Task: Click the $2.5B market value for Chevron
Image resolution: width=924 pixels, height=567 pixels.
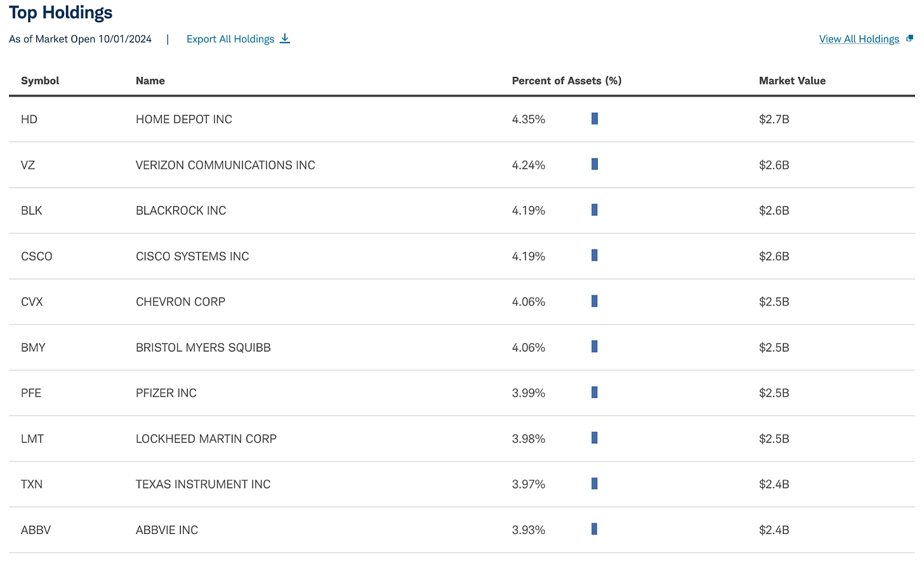Action: [x=774, y=302]
